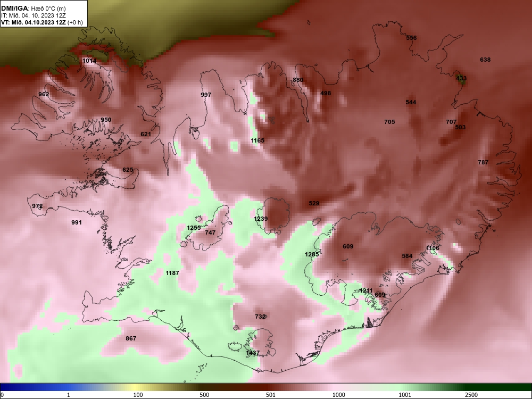The height and width of the screenshot is (399, 532).
Task: Select the 1165 map value
Action: 257,140
